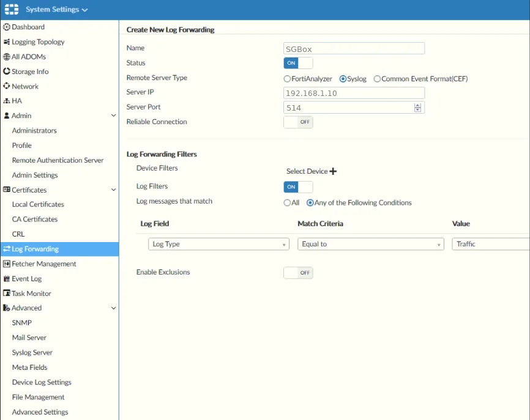The width and height of the screenshot is (530, 420).
Task: Click the Storage Info icon
Action: pyautogui.click(x=7, y=72)
